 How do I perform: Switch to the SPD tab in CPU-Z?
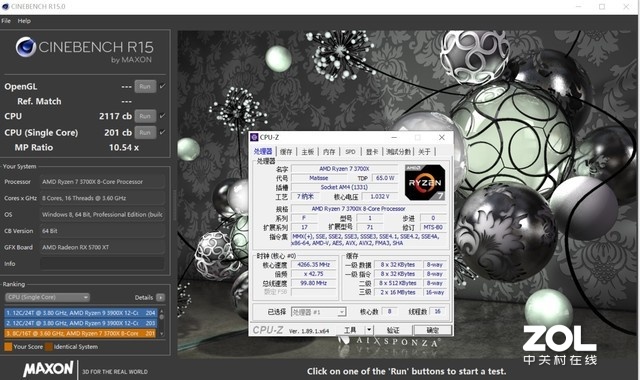(x=350, y=152)
